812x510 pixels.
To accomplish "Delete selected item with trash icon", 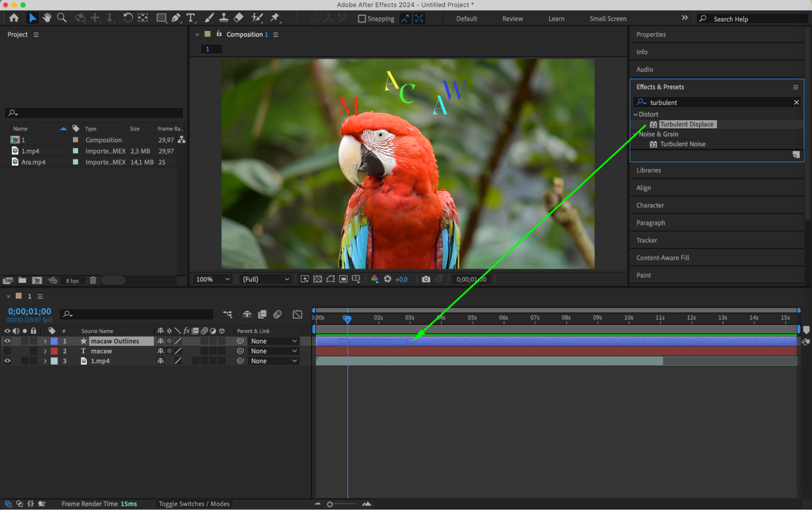I will (x=93, y=280).
